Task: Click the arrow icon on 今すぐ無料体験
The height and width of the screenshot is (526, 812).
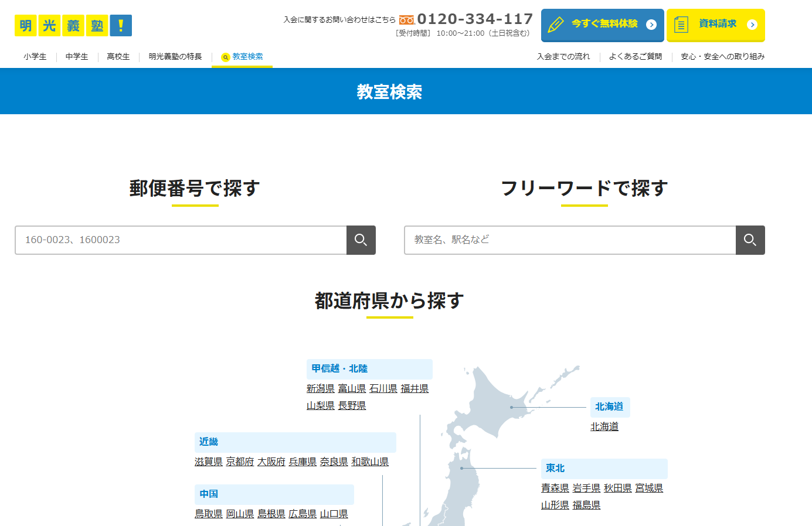Action: (651, 25)
